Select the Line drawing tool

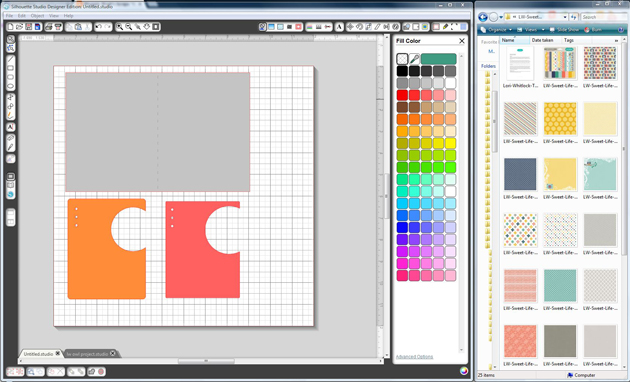11,59
